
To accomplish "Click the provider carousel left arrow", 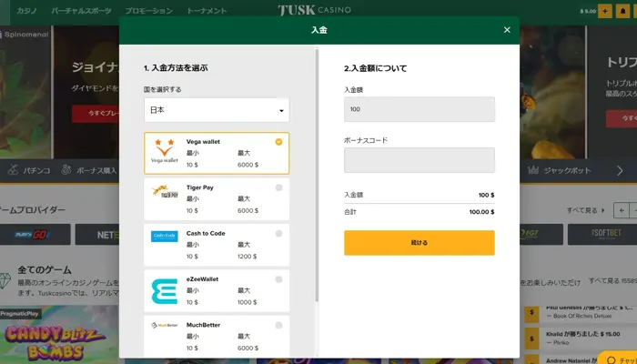I will (622, 210).
